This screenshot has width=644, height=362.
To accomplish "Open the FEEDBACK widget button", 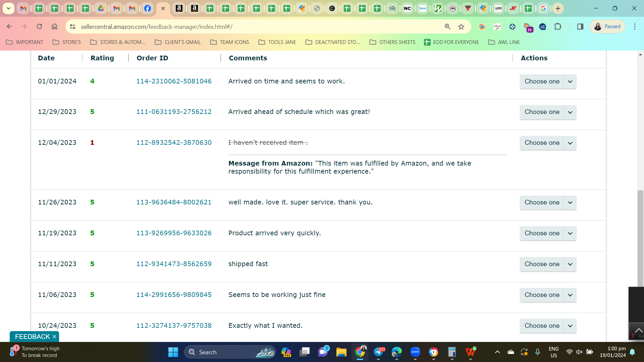I will pyautogui.click(x=32, y=337).
